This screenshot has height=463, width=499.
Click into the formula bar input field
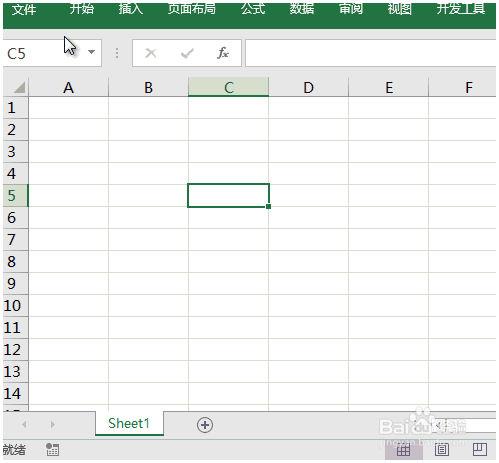point(370,53)
